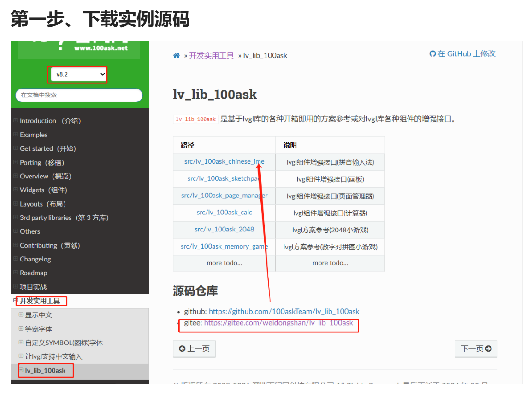Open src/lv_100ask_2048 link
The image size is (532, 397).
[224, 229]
